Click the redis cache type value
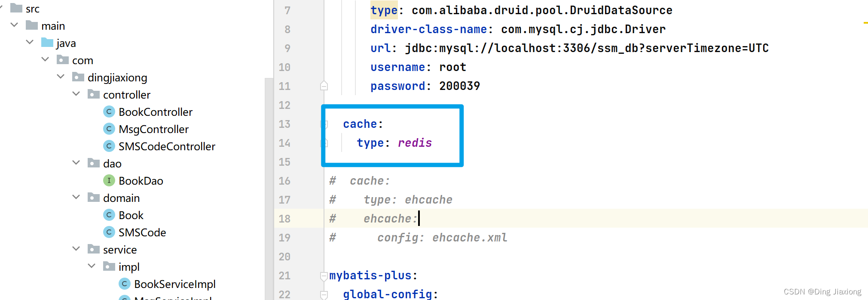Image resolution: width=868 pixels, height=300 pixels. 415,143
